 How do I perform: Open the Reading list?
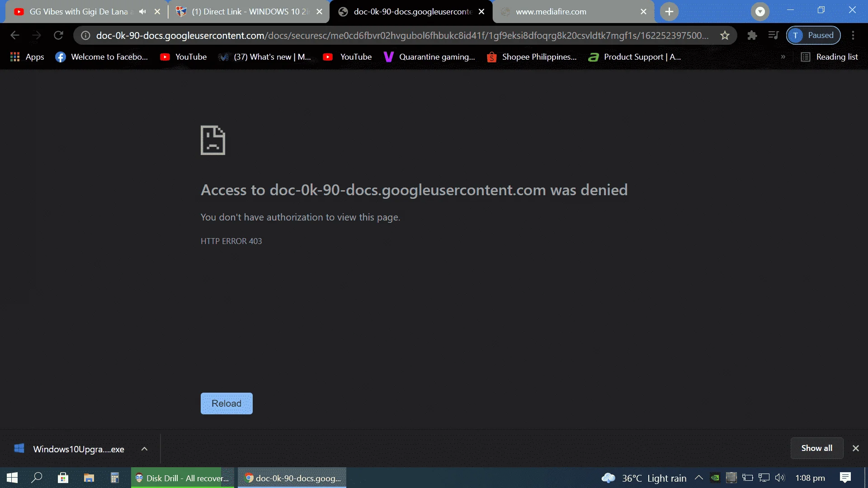830,57
